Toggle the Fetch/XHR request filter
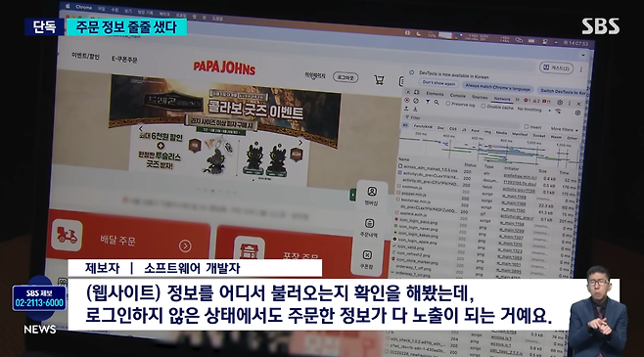644x357 pixels. 423,126
